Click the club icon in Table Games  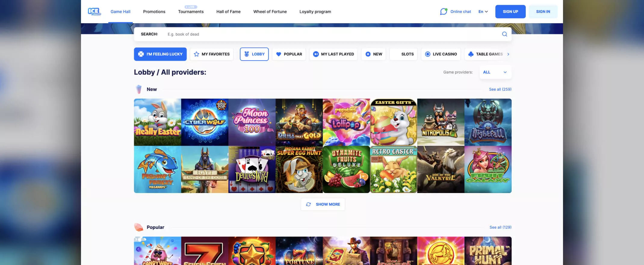[471, 54]
